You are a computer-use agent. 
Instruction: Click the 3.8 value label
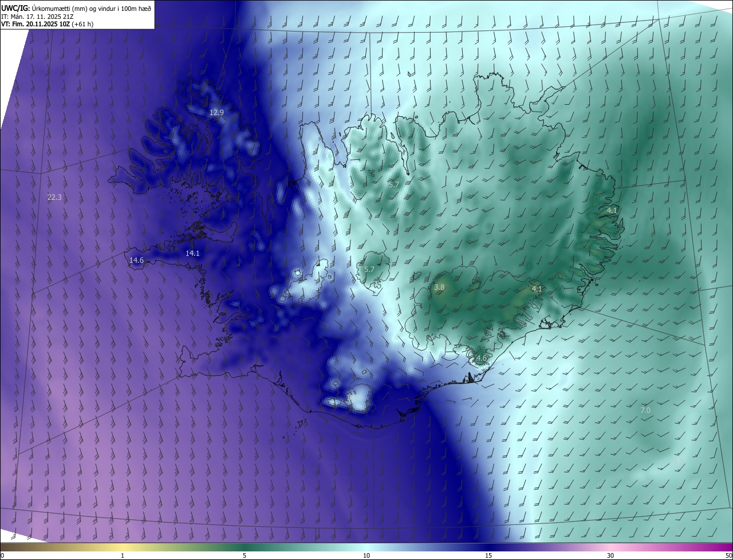[x=439, y=287]
